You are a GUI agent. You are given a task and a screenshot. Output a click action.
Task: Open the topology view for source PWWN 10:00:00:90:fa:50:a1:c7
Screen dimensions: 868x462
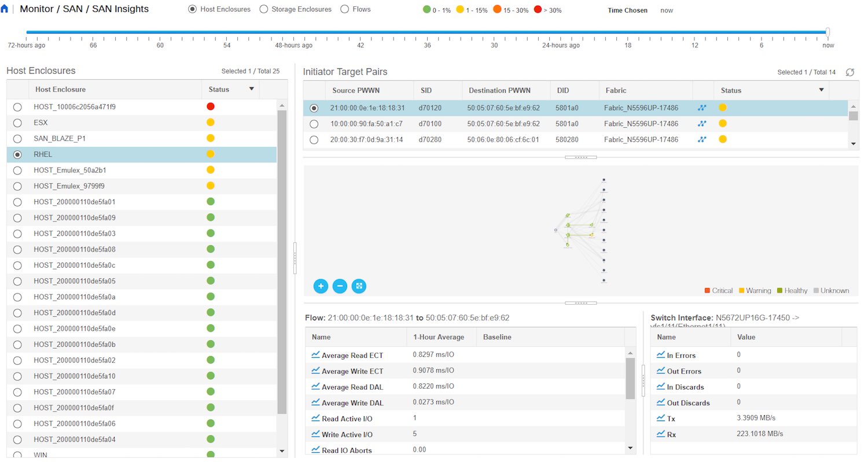701,123
